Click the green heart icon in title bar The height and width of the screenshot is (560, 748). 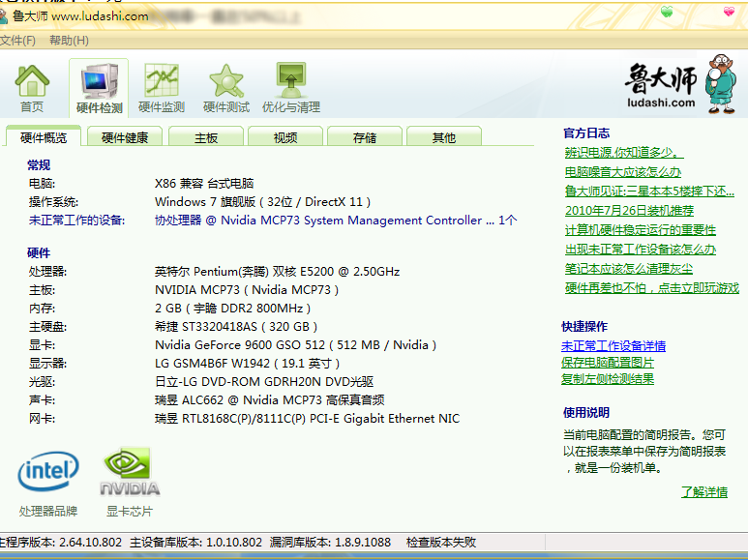(x=667, y=12)
